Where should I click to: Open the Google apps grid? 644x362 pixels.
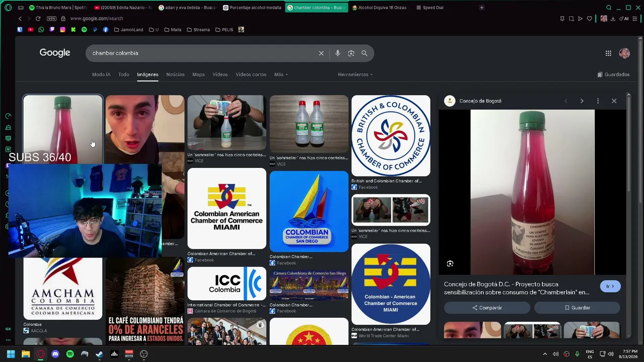click(608, 53)
